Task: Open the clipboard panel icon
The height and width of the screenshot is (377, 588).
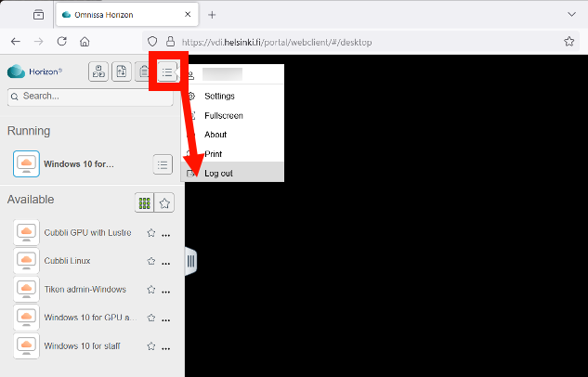Action: tap(143, 71)
